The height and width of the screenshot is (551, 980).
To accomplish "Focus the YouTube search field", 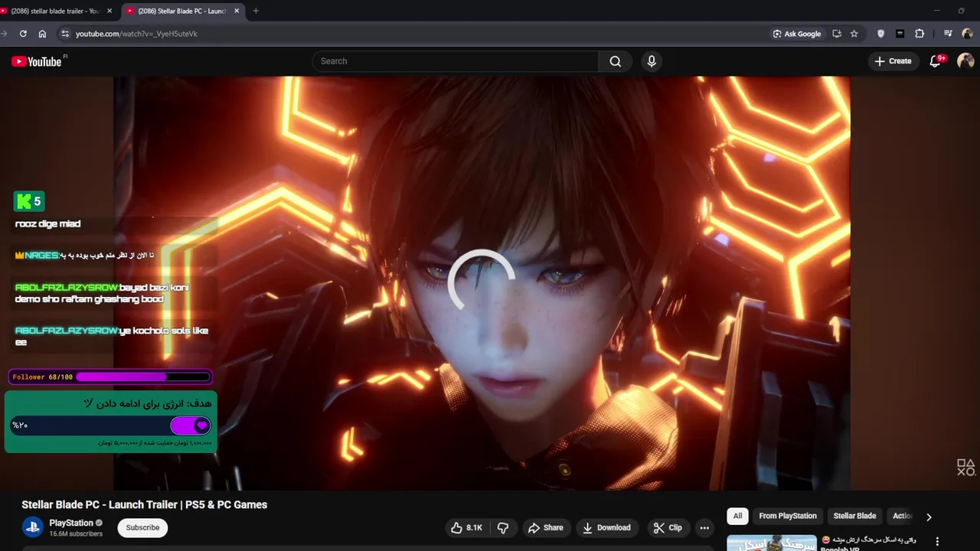I will click(x=455, y=61).
